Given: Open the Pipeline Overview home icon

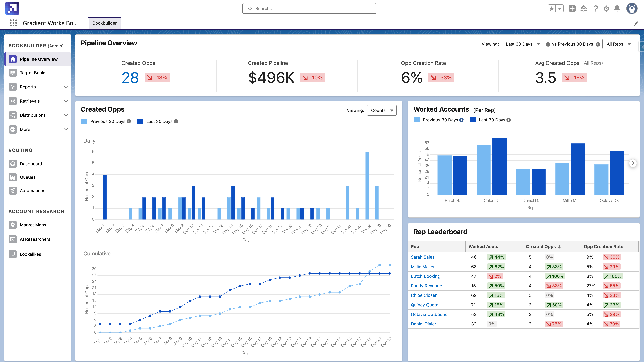Looking at the screenshot, I should coord(13,59).
